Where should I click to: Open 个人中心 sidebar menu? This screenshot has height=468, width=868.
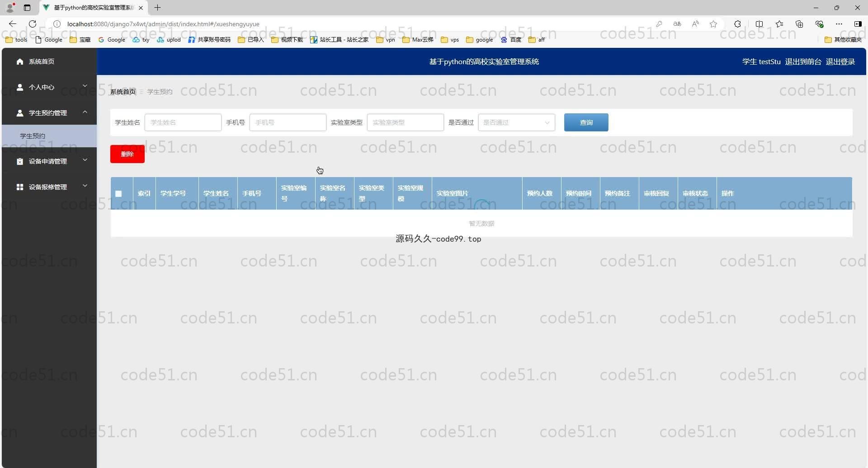point(49,87)
